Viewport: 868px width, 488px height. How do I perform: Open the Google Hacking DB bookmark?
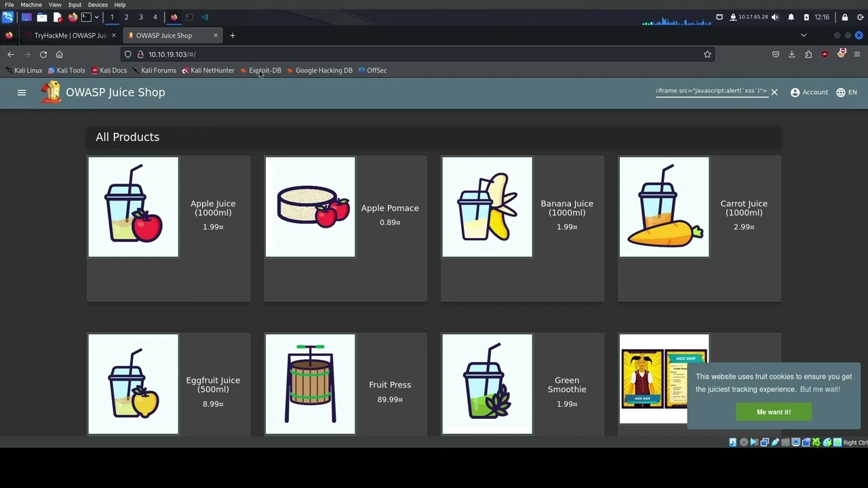[x=320, y=70]
